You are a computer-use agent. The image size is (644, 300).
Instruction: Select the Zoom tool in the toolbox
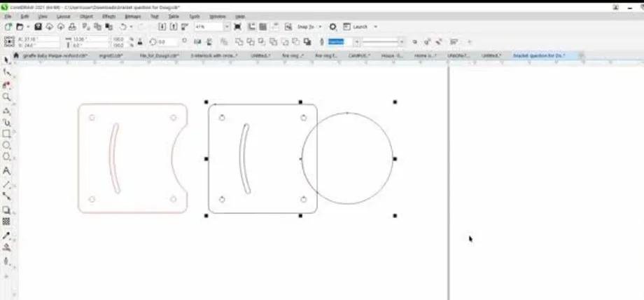pyautogui.click(x=6, y=97)
